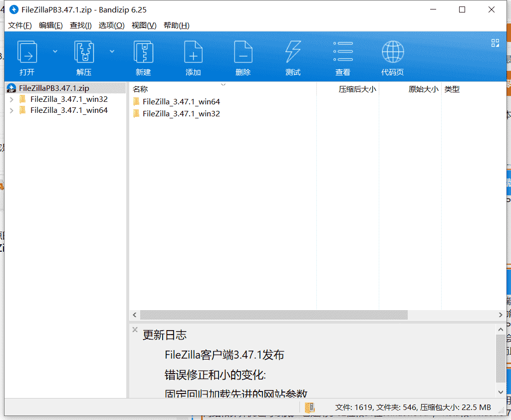This screenshot has width=511, height=420.
Task: Click the 'FileZilla客户端3.47.1发布' text line
Action: click(x=224, y=355)
